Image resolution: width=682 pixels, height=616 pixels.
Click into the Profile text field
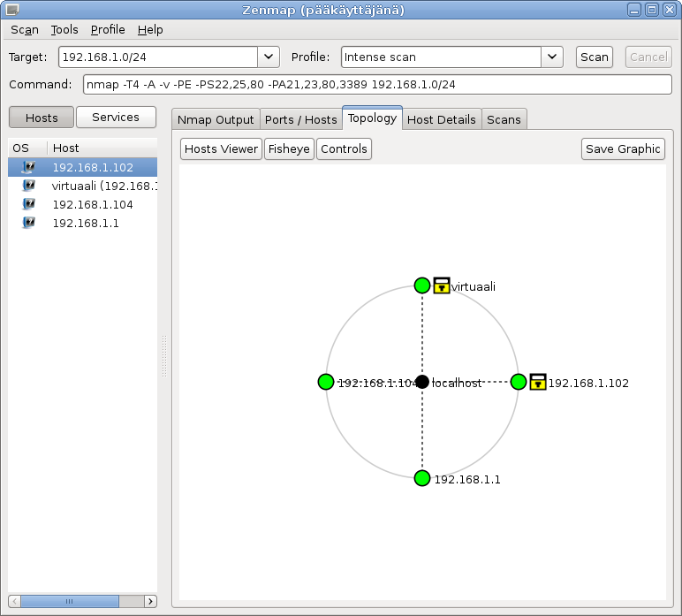(x=441, y=57)
